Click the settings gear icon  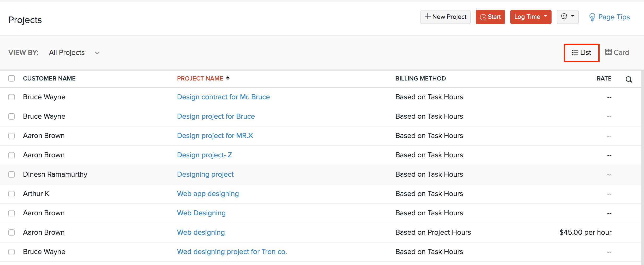coord(564,17)
